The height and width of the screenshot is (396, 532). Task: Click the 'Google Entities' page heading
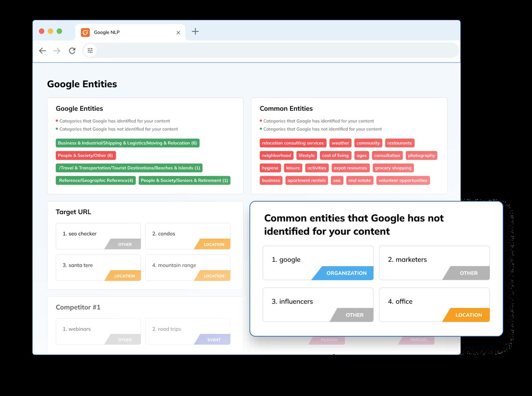click(x=82, y=84)
